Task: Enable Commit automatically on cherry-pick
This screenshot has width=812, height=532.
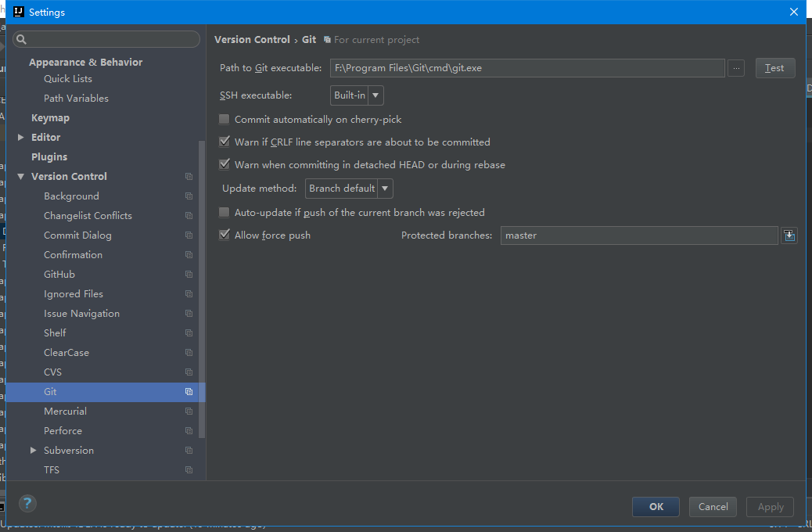Action: click(x=225, y=119)
